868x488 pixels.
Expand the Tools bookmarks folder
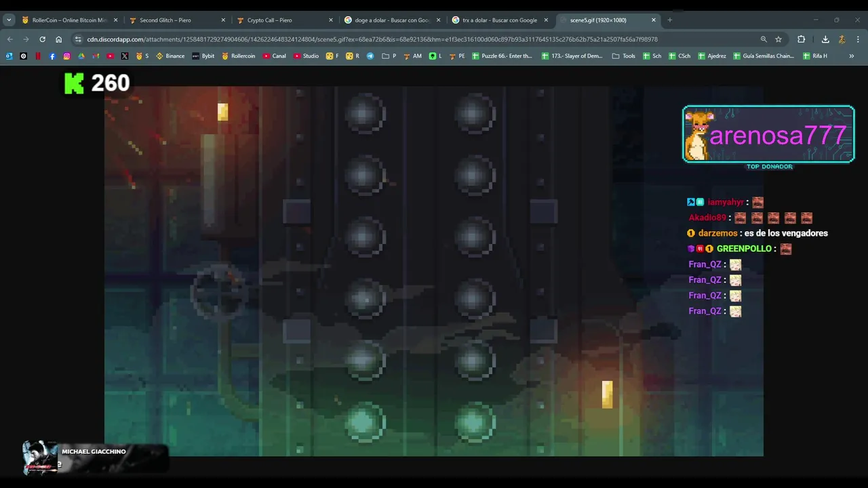coord(624,56)
